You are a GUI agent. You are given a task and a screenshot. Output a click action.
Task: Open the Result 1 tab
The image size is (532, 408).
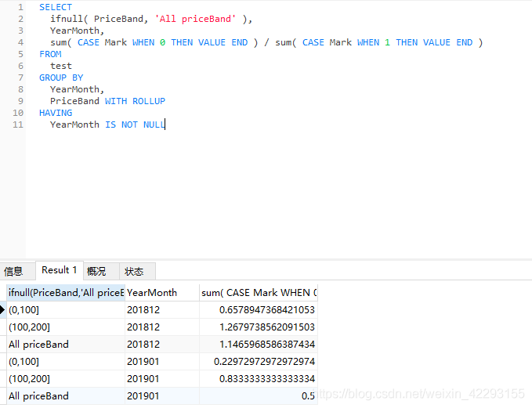coord(60,270)
